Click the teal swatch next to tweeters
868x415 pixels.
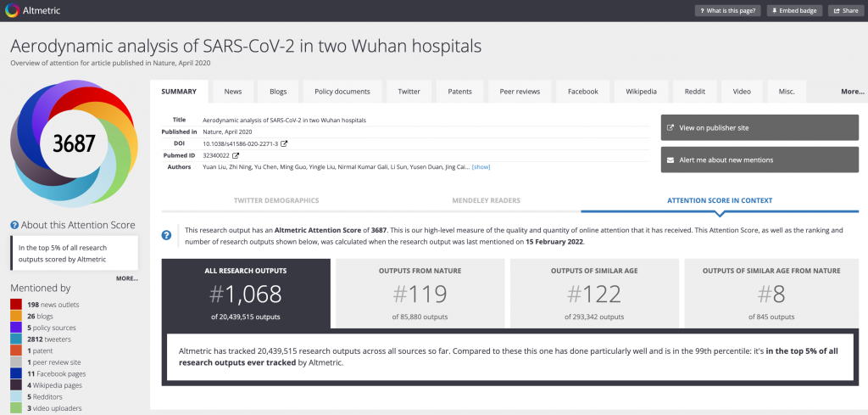pyautogui.click(x=16, y=339)
